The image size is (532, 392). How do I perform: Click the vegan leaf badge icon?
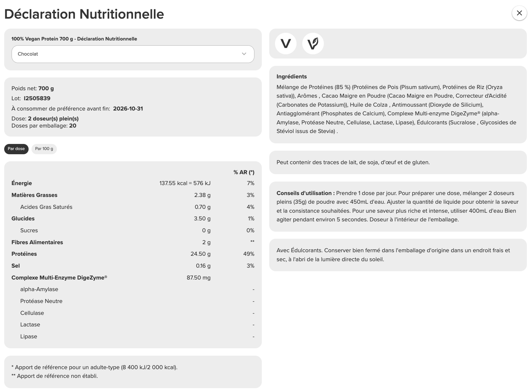coord(313,43)
